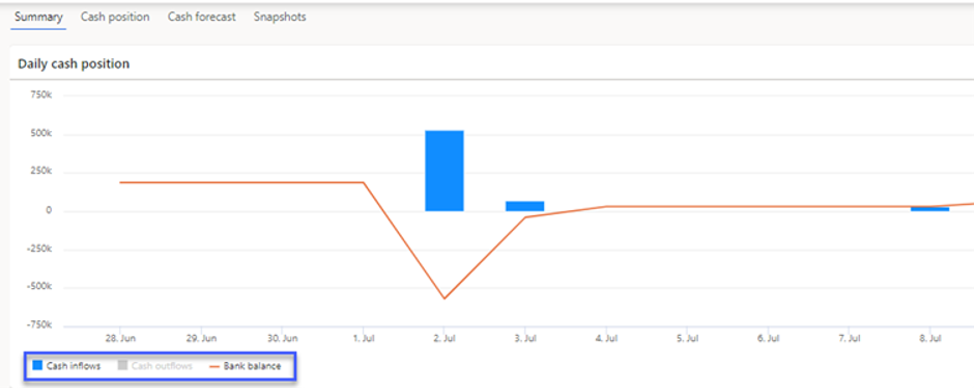
Task: Click the 750k axis label
Action: coord(41,96)
